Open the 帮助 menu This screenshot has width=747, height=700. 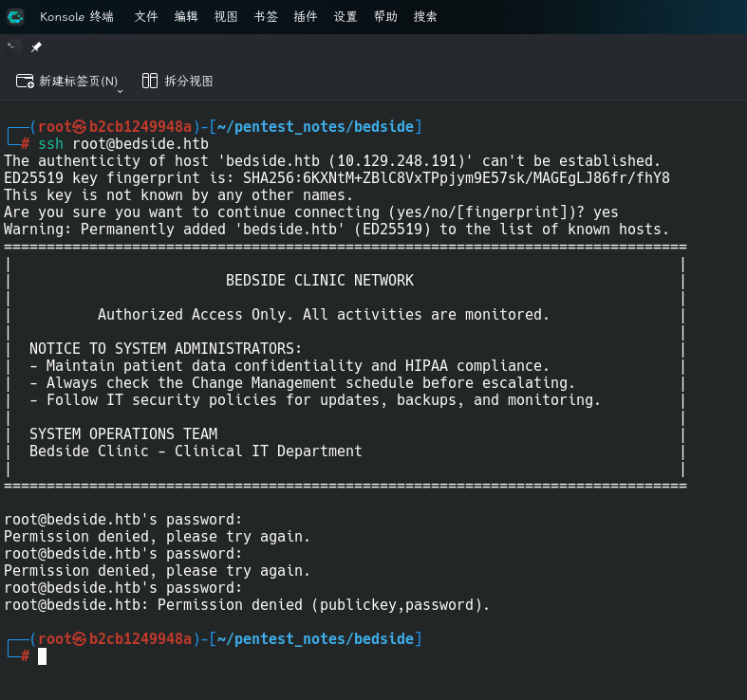pos(385,17)
